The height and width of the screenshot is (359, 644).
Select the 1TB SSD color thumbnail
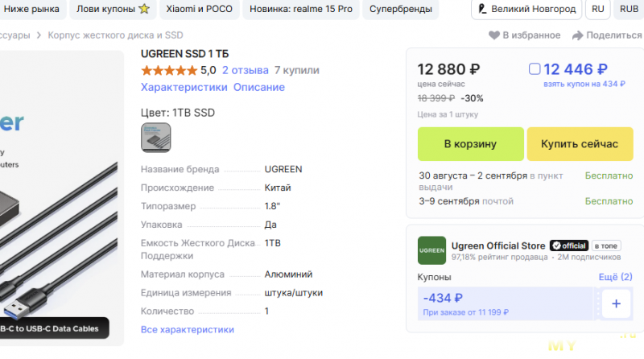tap(156, 137)
